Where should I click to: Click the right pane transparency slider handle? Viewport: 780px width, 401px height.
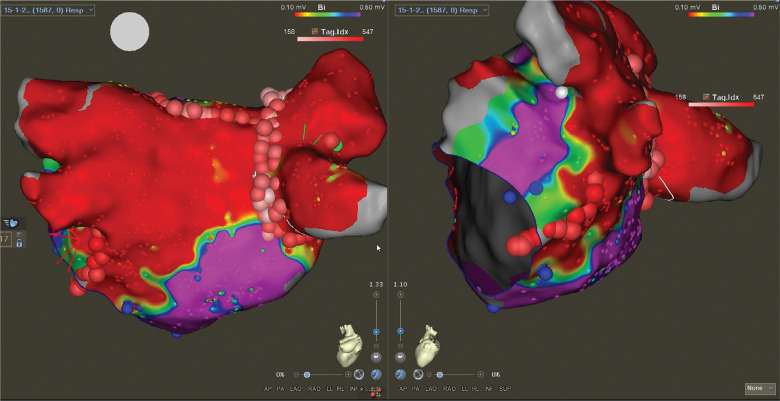tap(440, 374)
